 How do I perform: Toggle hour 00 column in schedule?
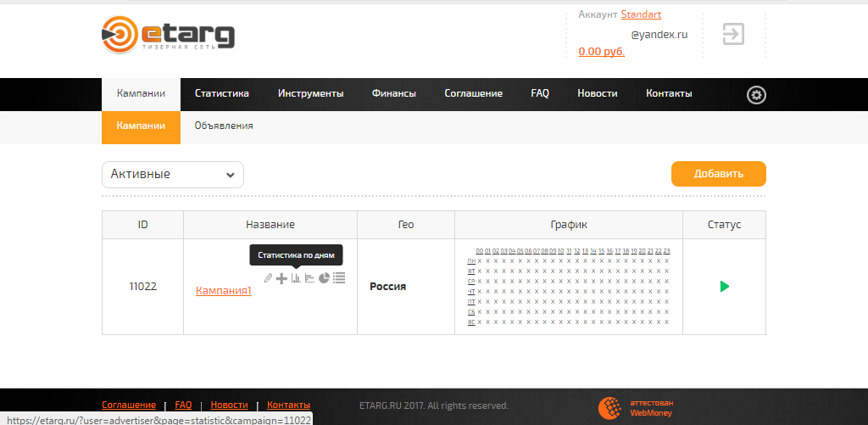coord(480,251)
